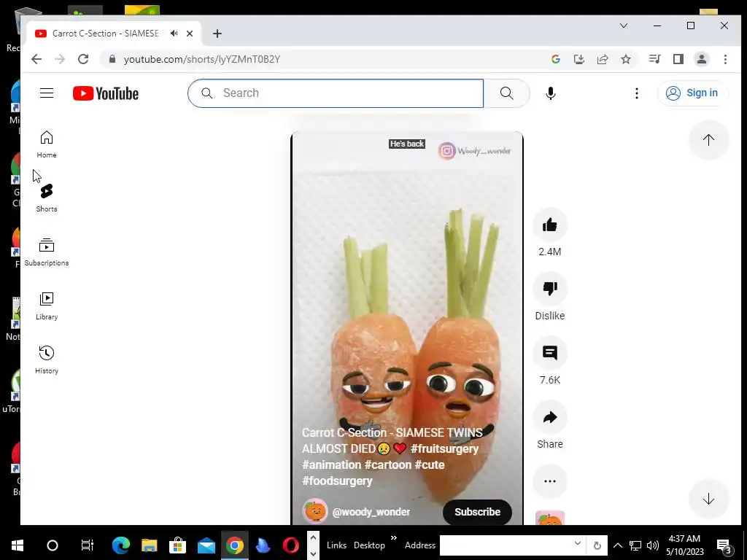Open Opera browser from taskbar
Screen dimensions: 747x560
(291, 545)
